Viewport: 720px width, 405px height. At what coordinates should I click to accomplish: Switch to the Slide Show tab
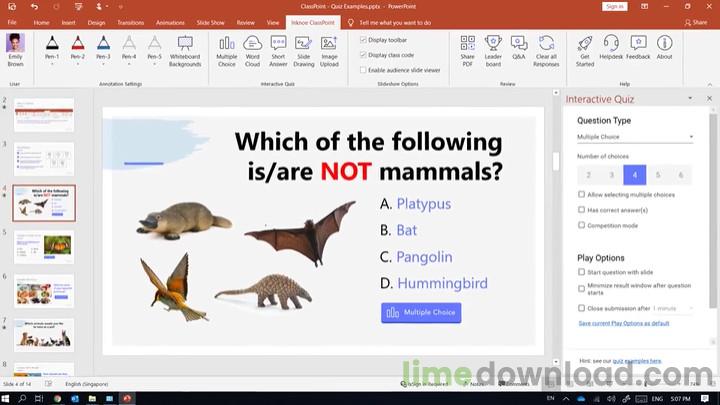(210, 22)
